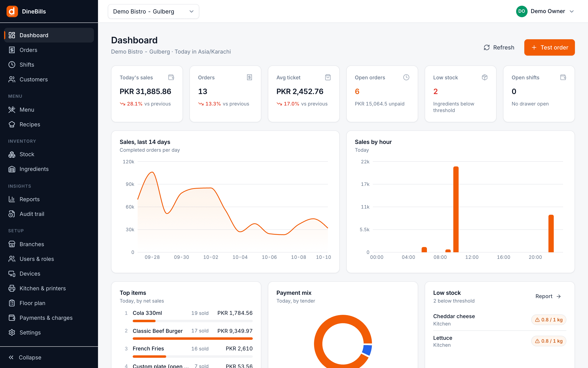The image size is (588, 368).
Task: Click the Ingredients warehouse icon
Action: pyautogui.click(x=12, y=169)
